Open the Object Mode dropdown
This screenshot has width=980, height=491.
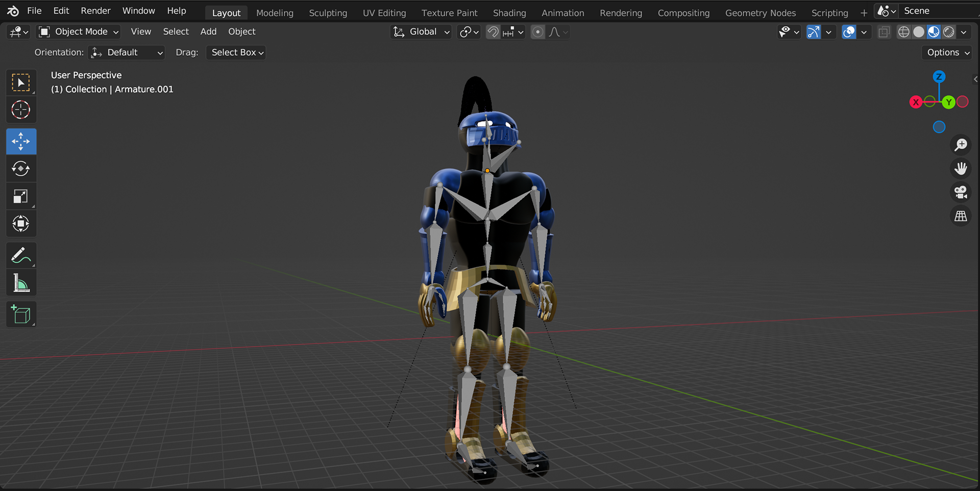(79, 32)
